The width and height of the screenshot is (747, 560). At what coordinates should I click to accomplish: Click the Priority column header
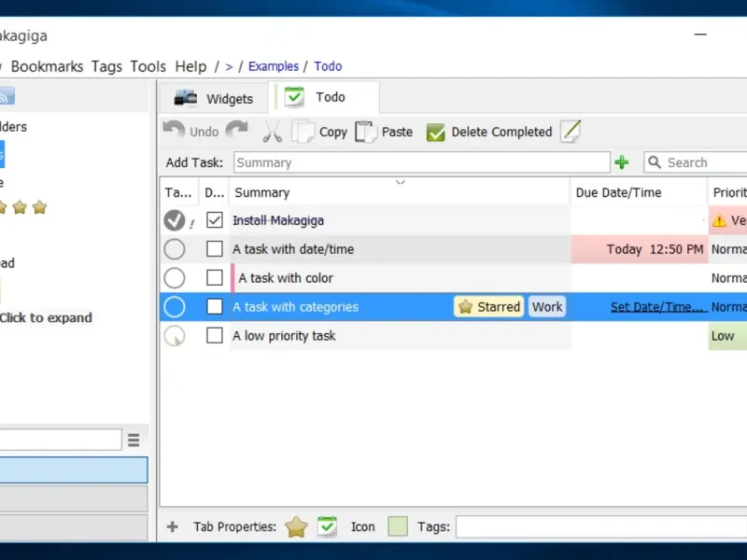(727, 192)
